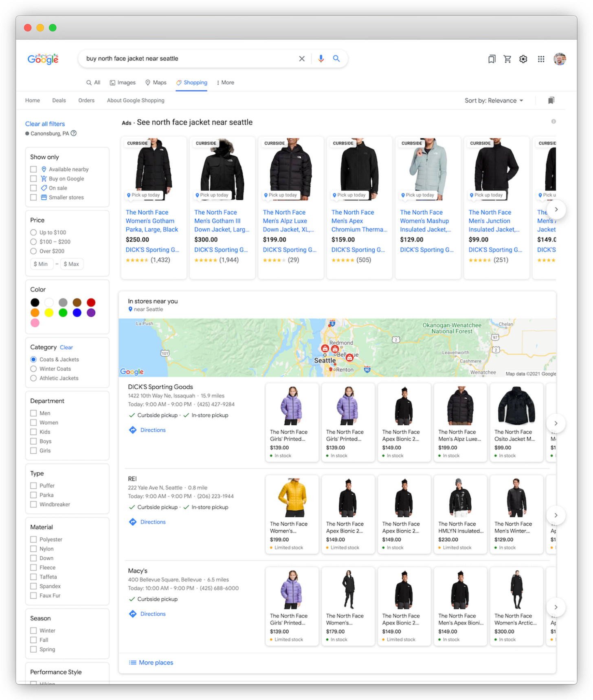Switch to the Maps tab
Screen dimensions: 593x700
tap(156, 82)
